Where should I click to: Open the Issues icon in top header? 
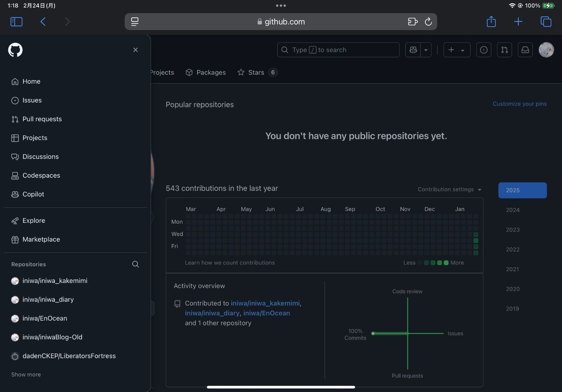click(484, 50)
